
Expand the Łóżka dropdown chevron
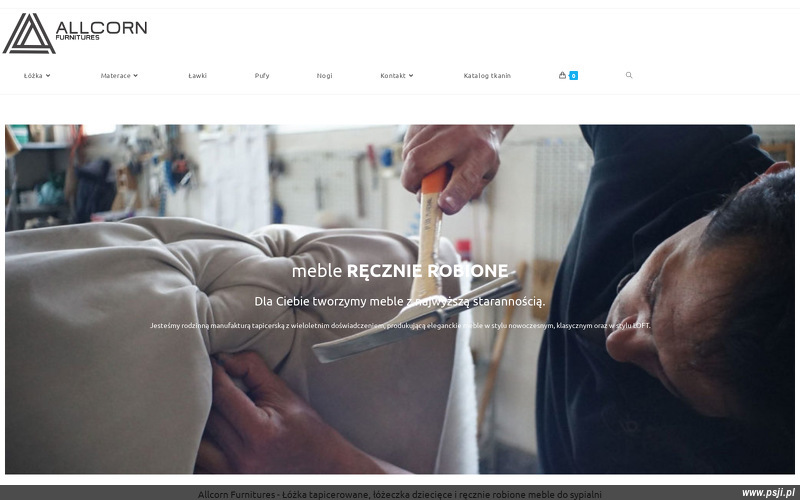pyautogui.click(x=48, y=76)
